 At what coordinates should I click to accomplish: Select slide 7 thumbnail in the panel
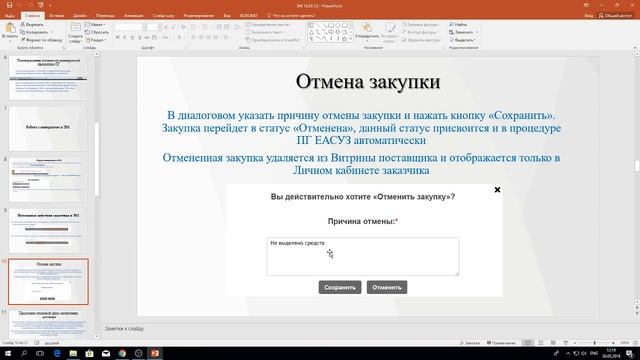[x=48, y=129]
